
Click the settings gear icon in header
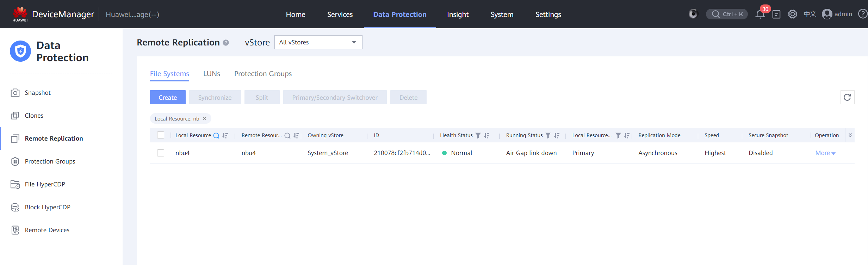793,14
